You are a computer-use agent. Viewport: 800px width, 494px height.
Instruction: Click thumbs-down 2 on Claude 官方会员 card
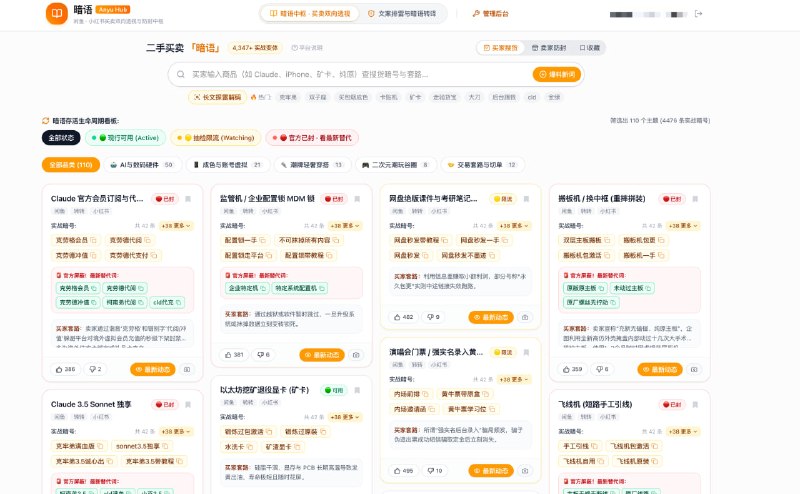pos(95,369)
